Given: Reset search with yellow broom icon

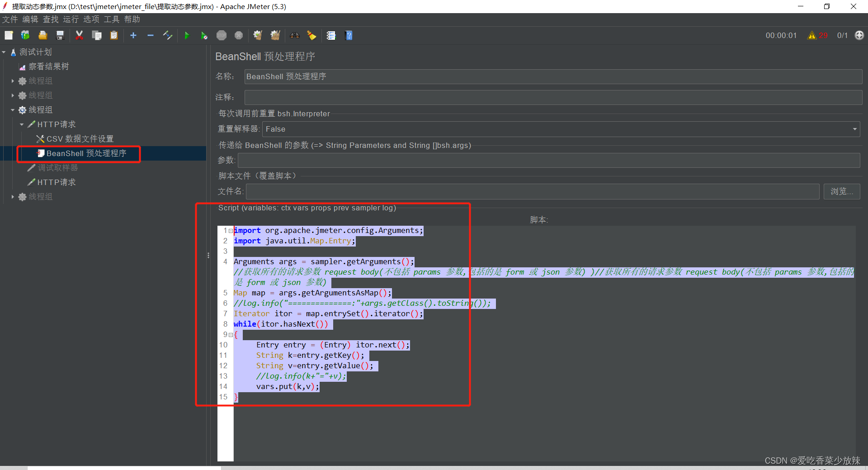Looking at the screenshot, I should [x=311, y=35].
